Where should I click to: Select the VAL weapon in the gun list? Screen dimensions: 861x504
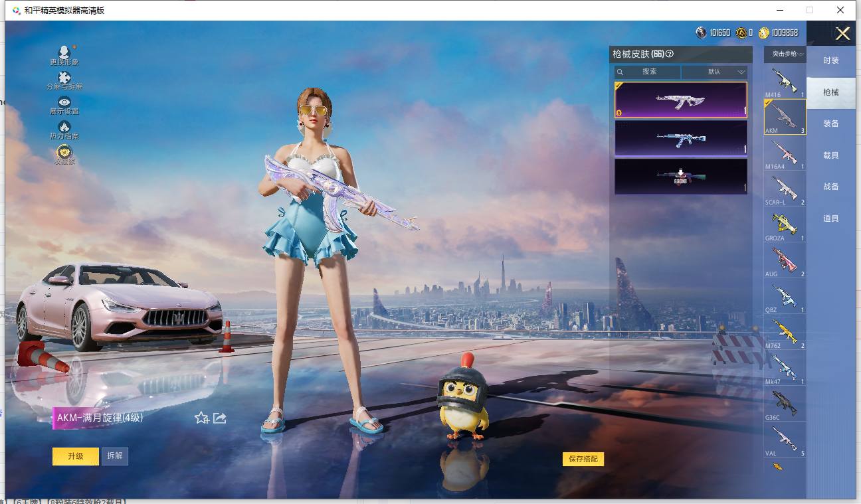[785, 440]
